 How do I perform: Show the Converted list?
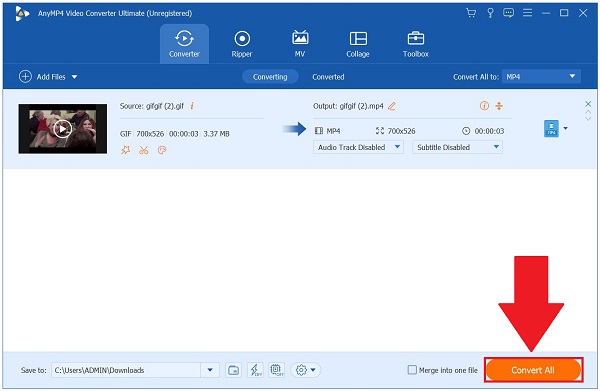tap(328, 77)
